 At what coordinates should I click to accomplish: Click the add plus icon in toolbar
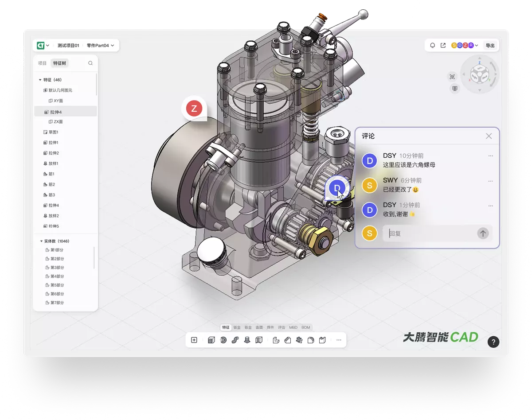[x=194, y=340]
